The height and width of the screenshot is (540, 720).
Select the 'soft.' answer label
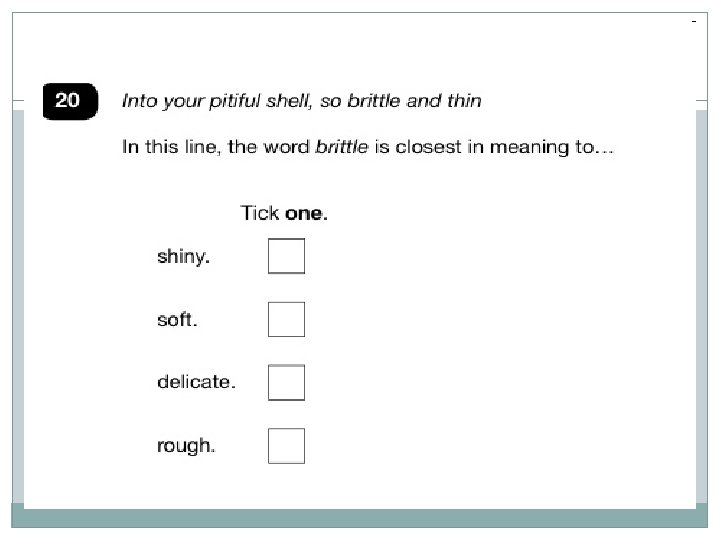point(177,319)
